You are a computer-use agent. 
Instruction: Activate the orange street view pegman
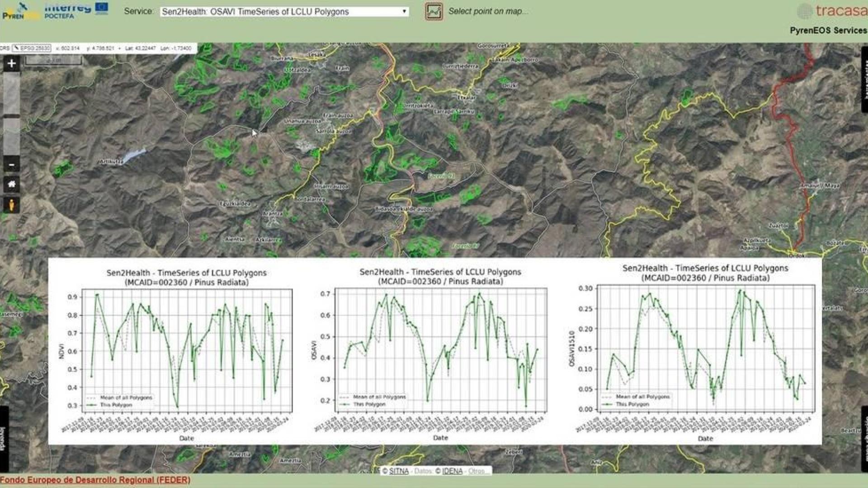click(x=11, y=205)
